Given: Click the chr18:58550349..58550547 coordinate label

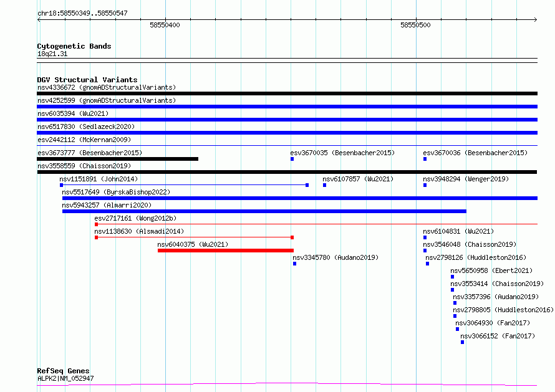Looking at the screenshot, I should click(82, 14).
